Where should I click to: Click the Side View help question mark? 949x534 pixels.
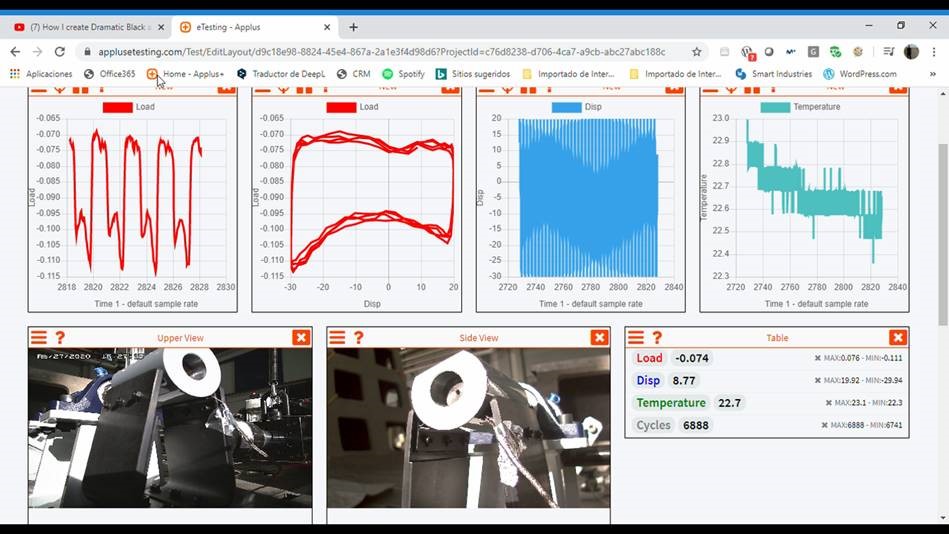(x=359, y=338)
